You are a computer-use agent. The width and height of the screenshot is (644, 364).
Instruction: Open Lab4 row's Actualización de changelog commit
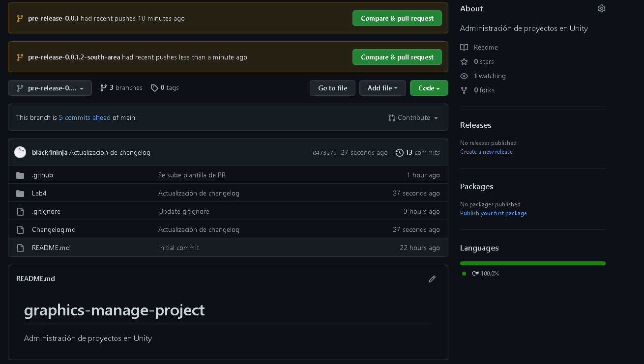199,194
